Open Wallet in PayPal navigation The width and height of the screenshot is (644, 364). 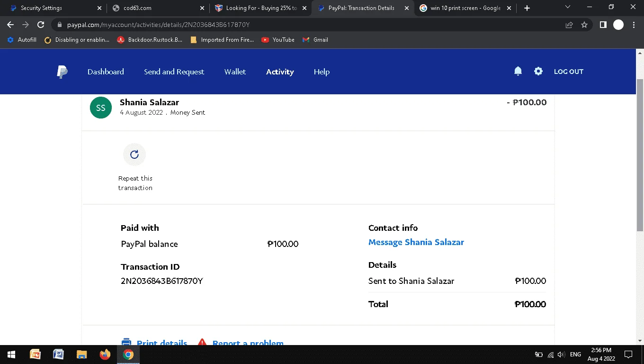(235, 72)
